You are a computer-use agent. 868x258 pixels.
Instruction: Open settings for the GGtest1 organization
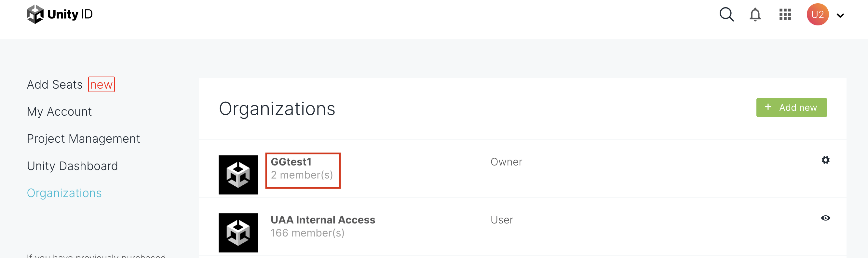point(825,160)
